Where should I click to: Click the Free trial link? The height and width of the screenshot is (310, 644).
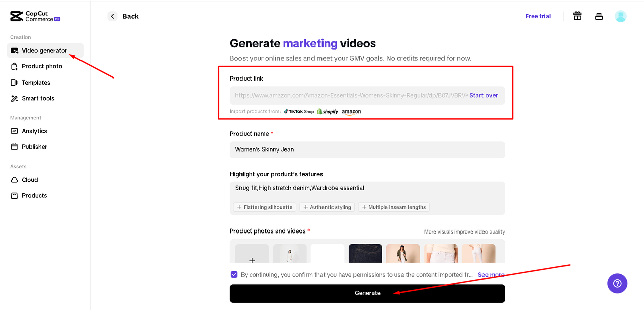[x=538, y=16]
